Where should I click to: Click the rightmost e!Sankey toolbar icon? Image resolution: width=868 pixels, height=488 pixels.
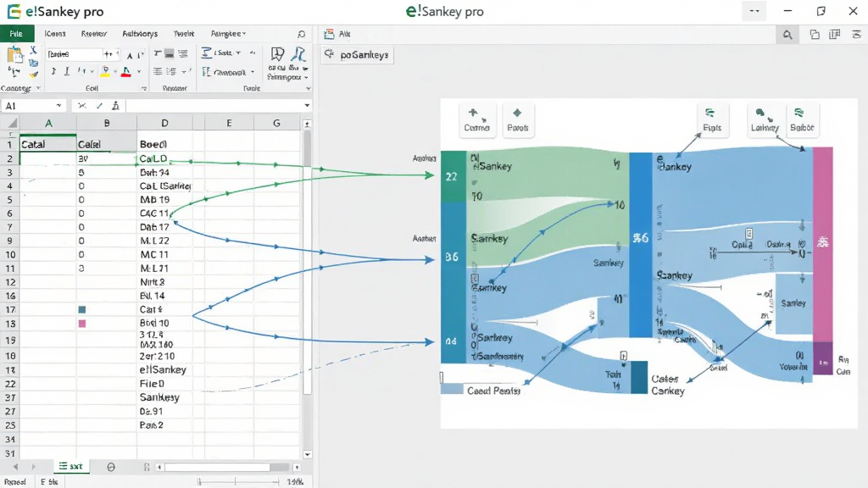pos(856,35)
